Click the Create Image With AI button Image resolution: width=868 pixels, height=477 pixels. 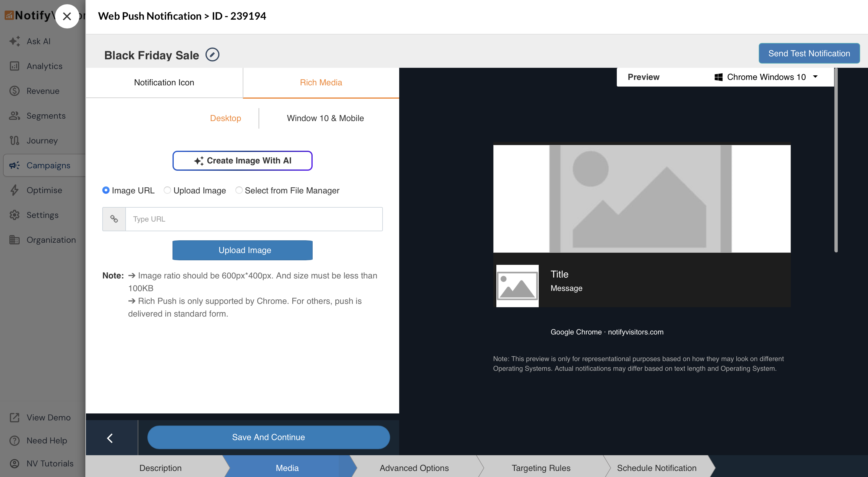pos(242,161)
